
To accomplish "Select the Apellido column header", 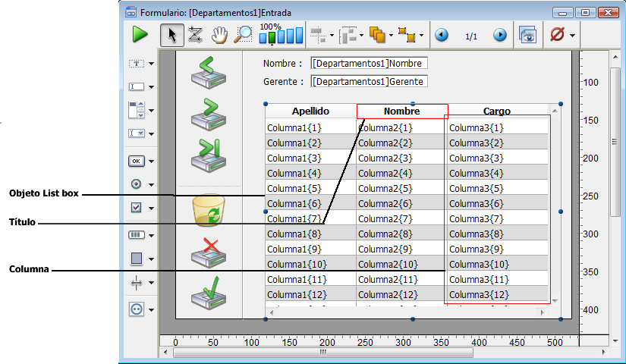I will click(x=310, y=111).
